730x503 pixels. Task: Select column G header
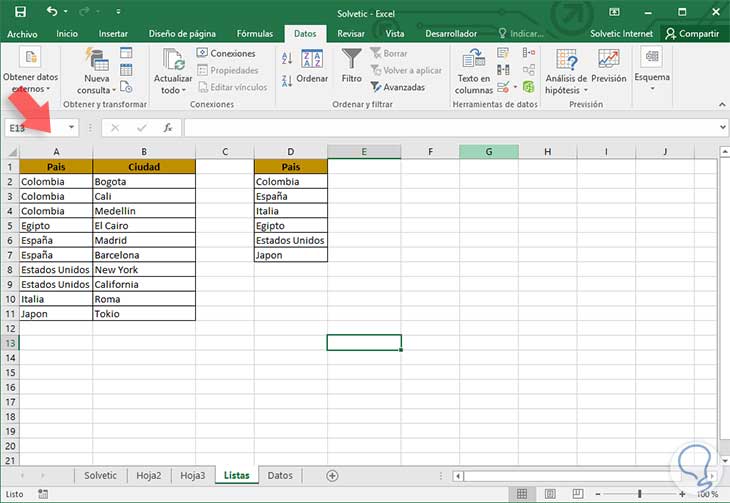488,151
